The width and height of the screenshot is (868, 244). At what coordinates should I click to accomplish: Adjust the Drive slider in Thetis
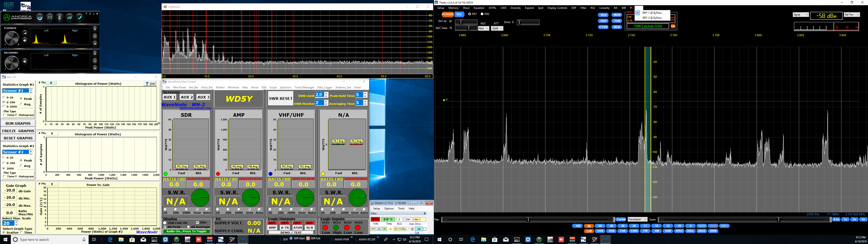(528, 22)
